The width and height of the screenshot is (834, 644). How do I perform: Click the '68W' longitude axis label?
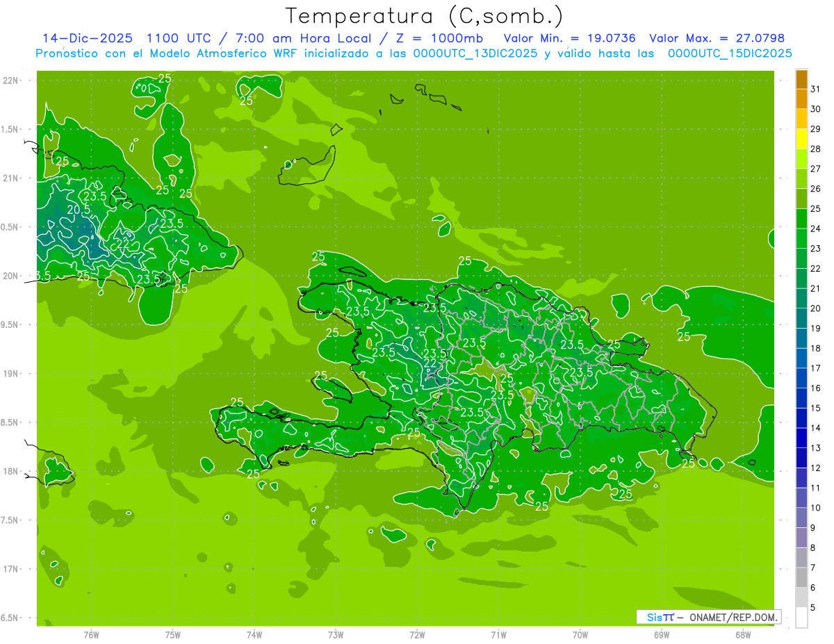[x=743, y=635]
